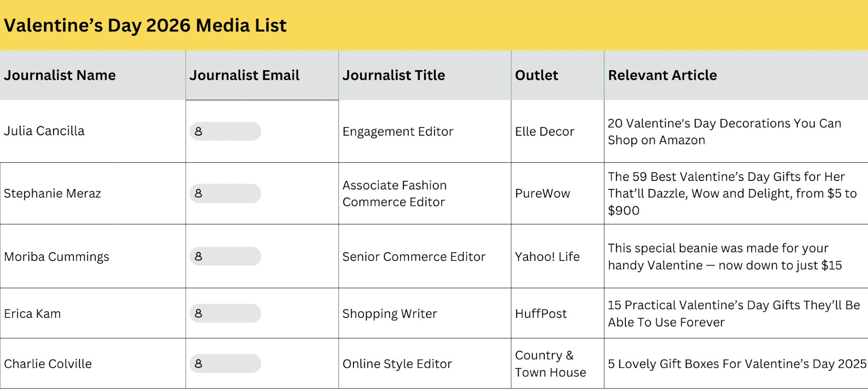Screen dimensions: 868x391
Task: Click the person icon in Stephanie Meraz's email chip
Action: tap(198, 193)
